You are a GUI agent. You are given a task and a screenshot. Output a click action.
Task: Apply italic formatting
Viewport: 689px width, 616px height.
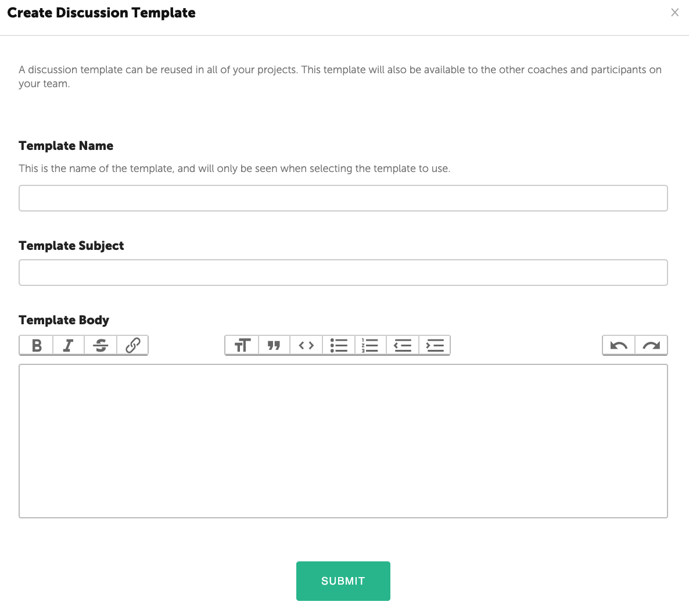pyautogui.click(x=69, y=345)
